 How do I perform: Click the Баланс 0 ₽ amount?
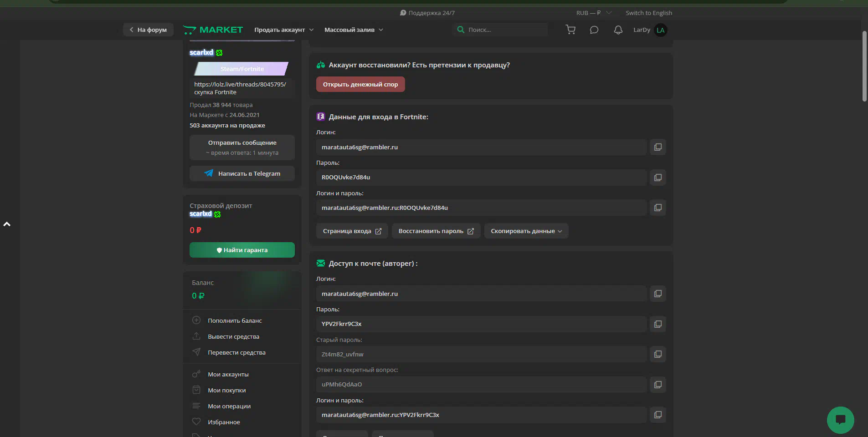(x=198, y=296)
